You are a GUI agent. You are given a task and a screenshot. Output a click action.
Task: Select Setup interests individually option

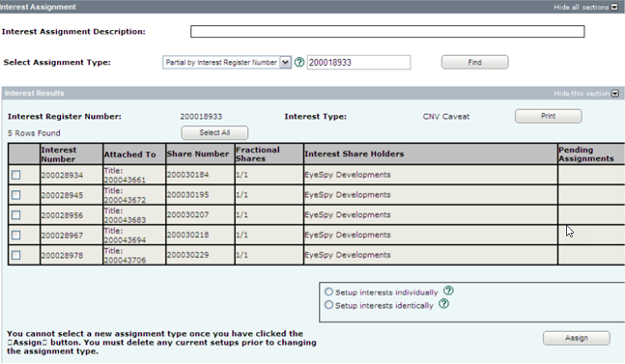(x=328, y=292)
